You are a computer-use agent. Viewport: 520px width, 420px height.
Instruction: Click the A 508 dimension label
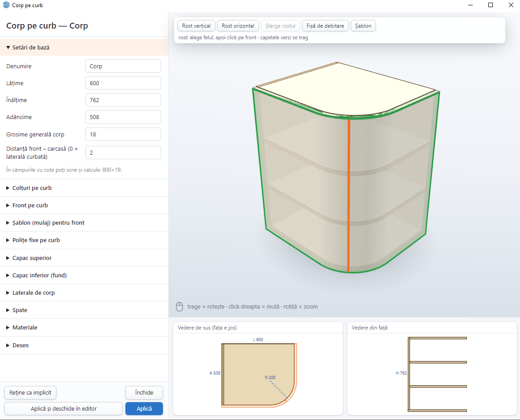tap(215, 373)
